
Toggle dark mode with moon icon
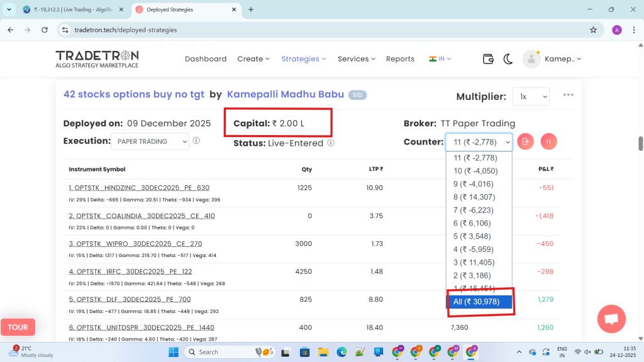click(x=508, y=59)
